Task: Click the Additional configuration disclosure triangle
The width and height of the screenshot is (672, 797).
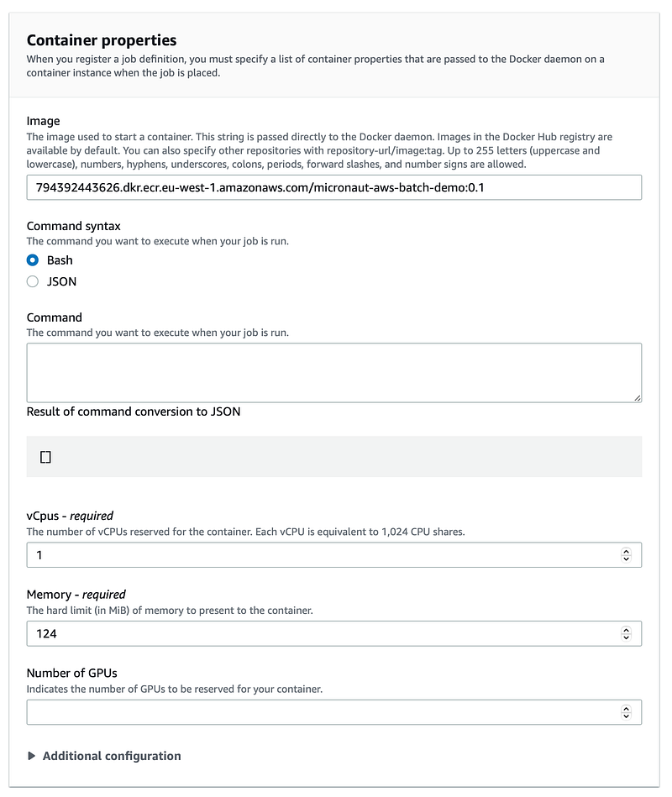Action: (32, 756)
